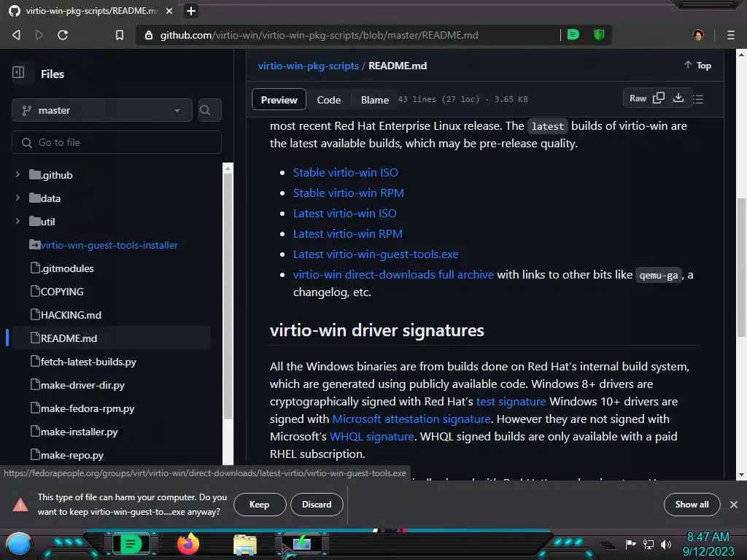Screen dimensions: 747x560
Task: Open virtio-win-guest-tools-installer submodule
Action: (x=109, y=245)
